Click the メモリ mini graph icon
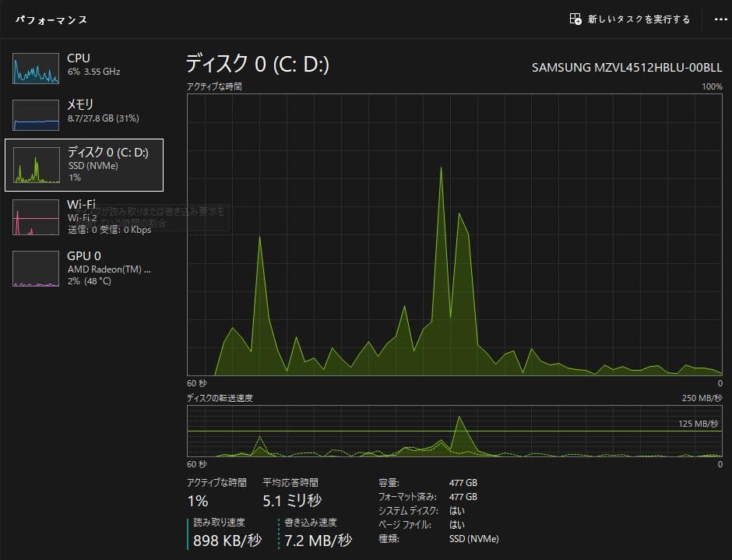Image resolution: width=732 pixels, height=560 pixels. point(35,114)
